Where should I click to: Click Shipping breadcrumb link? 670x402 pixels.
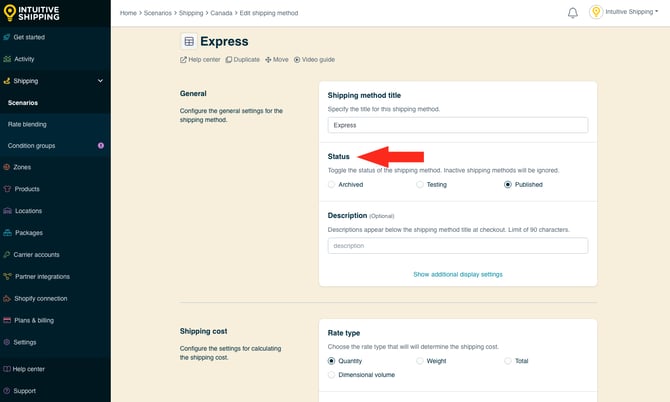(191, 13)
